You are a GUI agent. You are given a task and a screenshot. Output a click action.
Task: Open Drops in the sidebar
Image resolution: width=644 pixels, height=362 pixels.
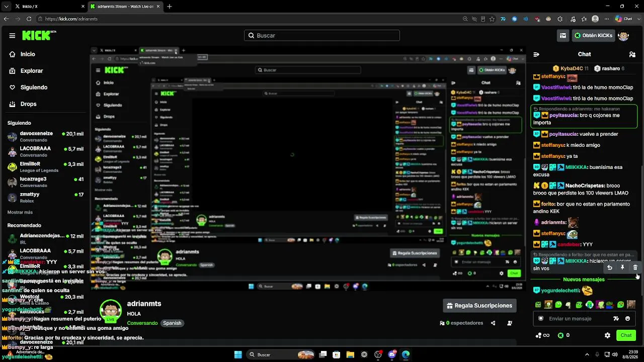(28, 104)
